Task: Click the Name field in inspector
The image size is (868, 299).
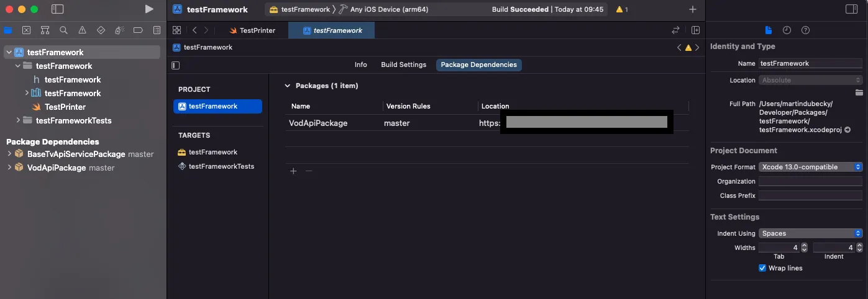Action: [811, 63]
